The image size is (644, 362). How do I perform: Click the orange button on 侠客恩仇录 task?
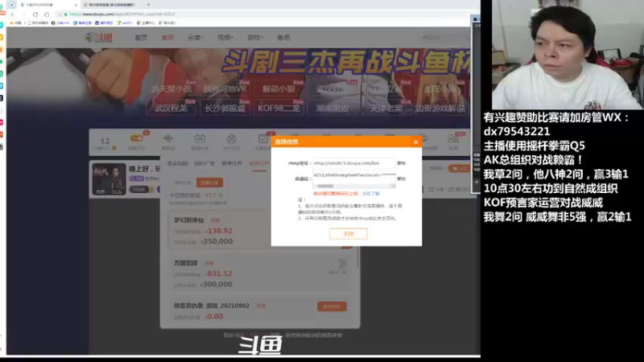pyautogui.click(x=332, y=306)
